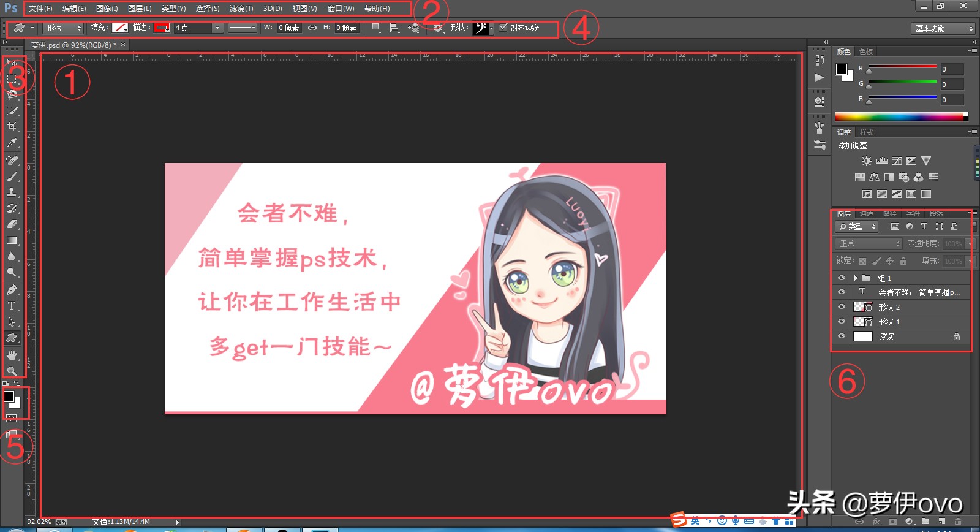This screenshot has height=532, width=980.
Task: Open the fill color swatch
Action: (x=120, y=28)
